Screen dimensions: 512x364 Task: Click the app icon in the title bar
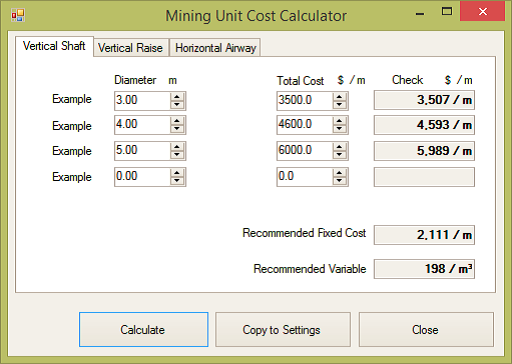18,15
